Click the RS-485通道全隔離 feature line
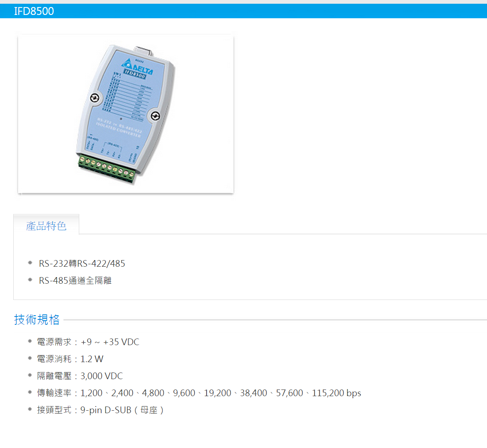 click(x=75, y=280)
